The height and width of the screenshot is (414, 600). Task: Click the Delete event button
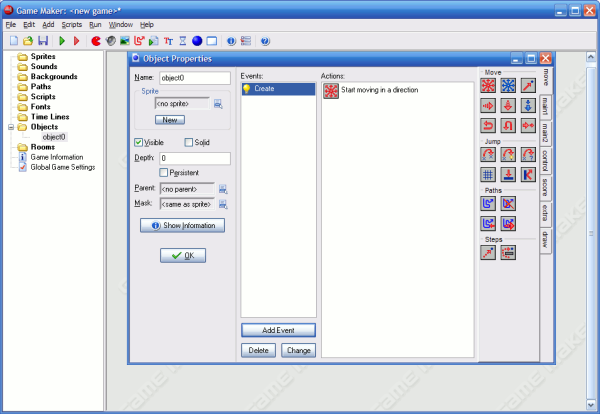(x=258, y=350)
